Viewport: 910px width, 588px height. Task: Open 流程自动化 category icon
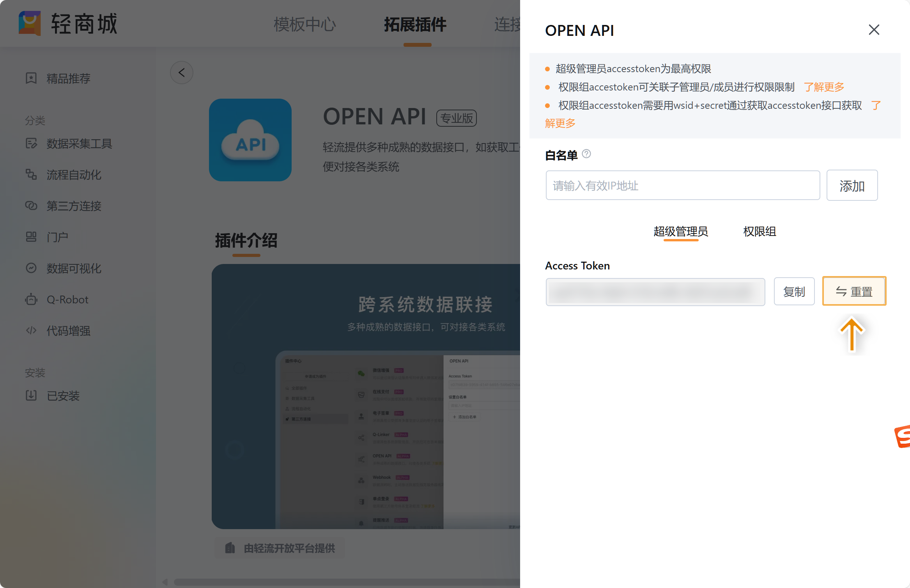pyautogui.click(x=31, y=175)
